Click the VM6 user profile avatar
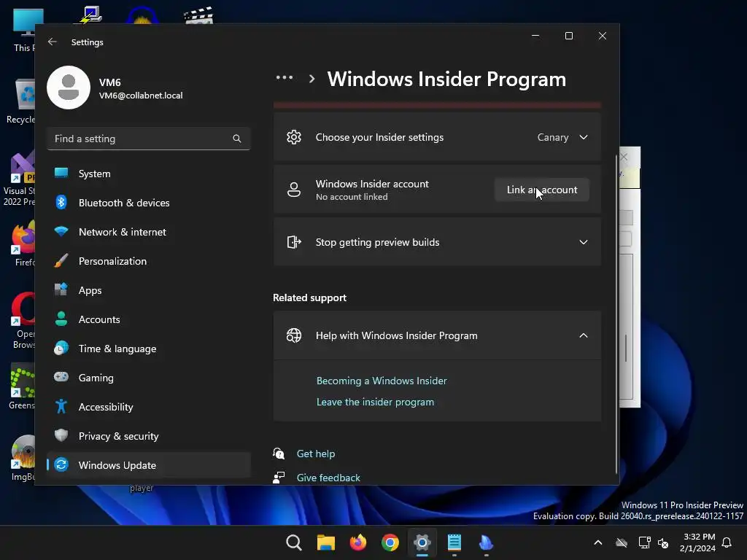 (x=69, y=87)
